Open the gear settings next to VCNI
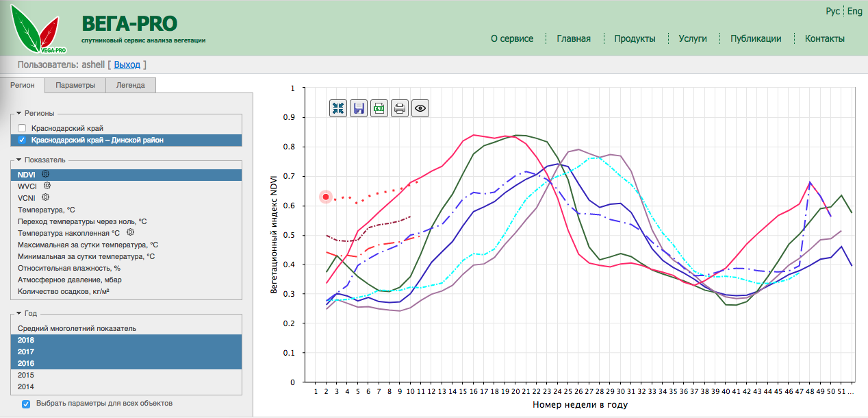Viewport: 868px width, 418px height. 46,197
